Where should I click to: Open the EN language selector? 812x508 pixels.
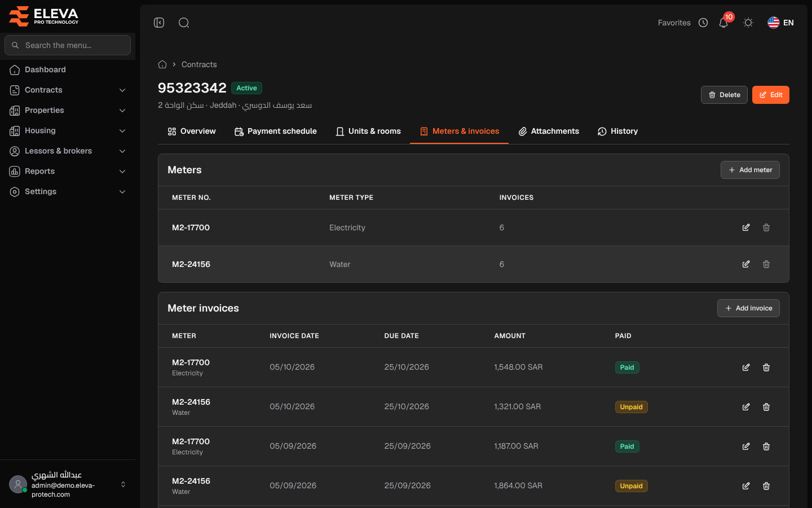coord(780,23)
